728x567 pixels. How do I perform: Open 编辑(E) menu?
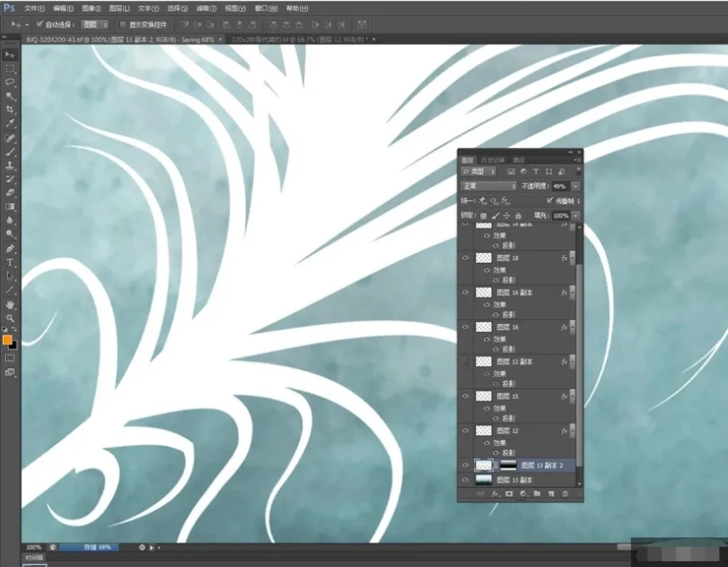click(x=63, y=8)
